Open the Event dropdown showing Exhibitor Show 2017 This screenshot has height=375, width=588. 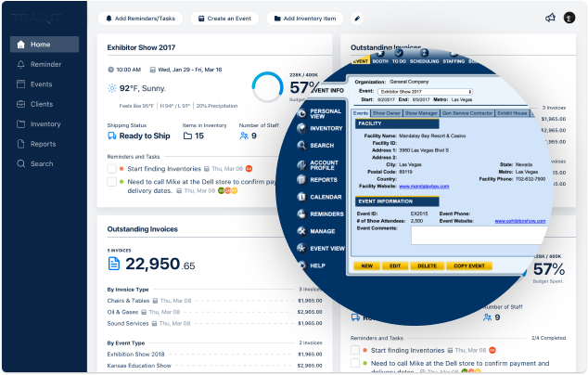click(426, 92)
